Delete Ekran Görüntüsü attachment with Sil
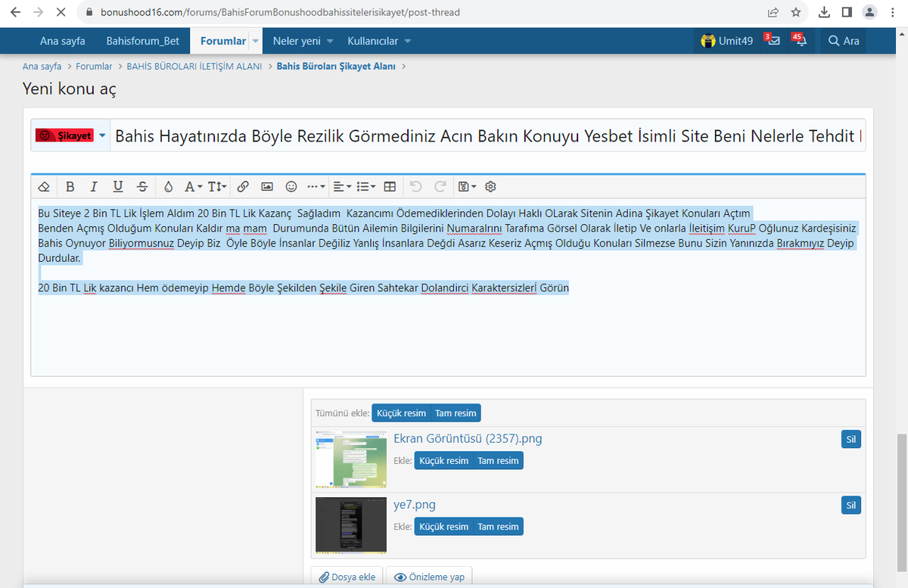The height and width of the screenshot is (588, 908). [851, 439]
